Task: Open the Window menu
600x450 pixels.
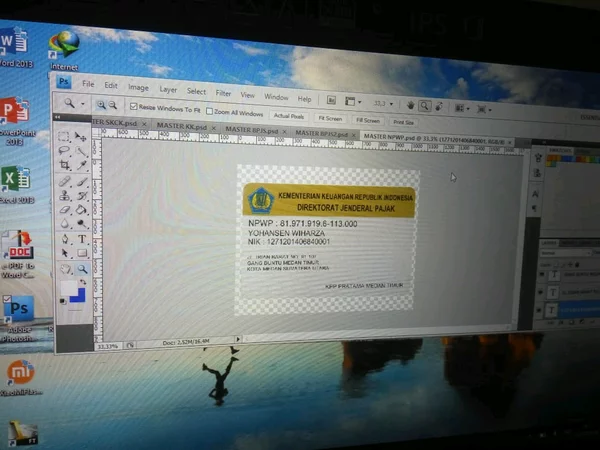Action: click(x=276, y=97)
